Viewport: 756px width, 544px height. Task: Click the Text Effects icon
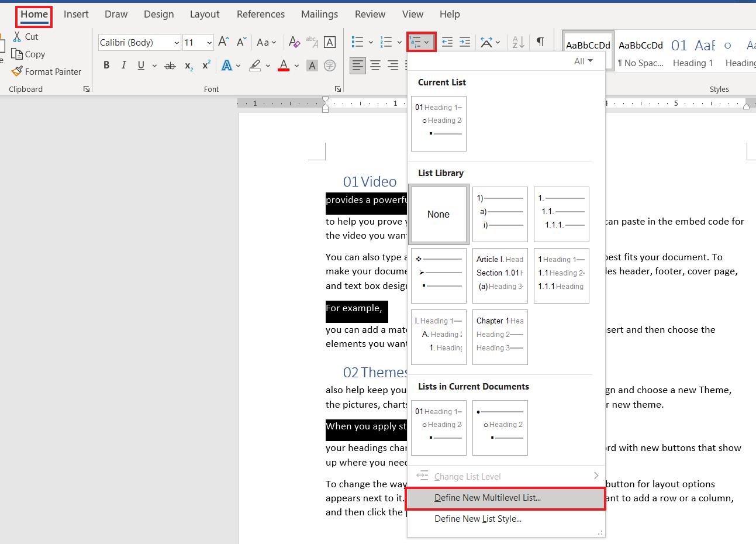[x=227, y=66]
